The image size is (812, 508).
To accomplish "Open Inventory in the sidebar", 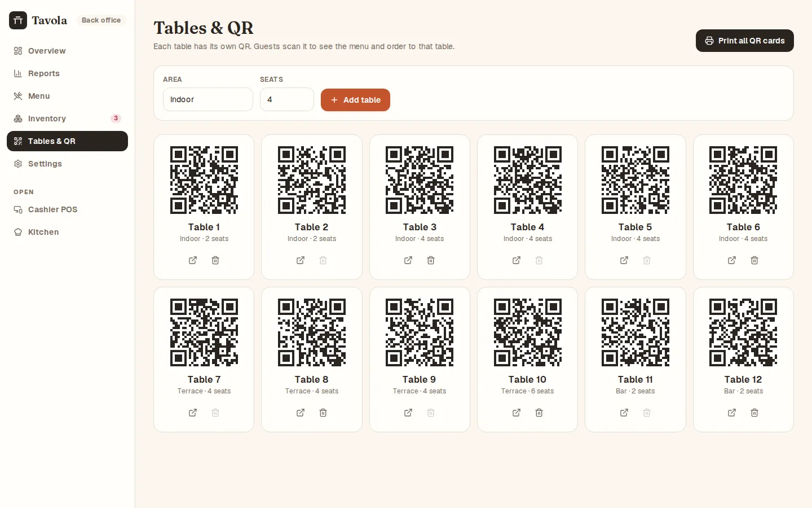I will 67,119.
